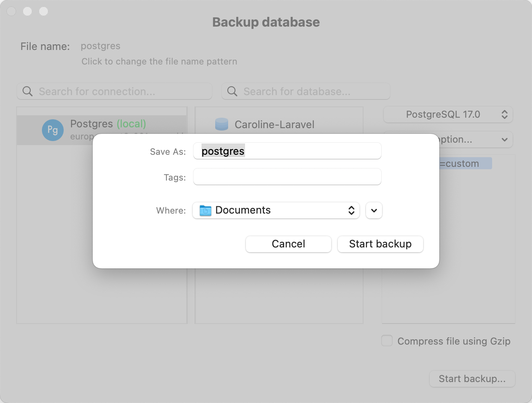The width and height of the screenshot is (532, 403).
Task: Click inside the Tags field
Action: (287, 177)
